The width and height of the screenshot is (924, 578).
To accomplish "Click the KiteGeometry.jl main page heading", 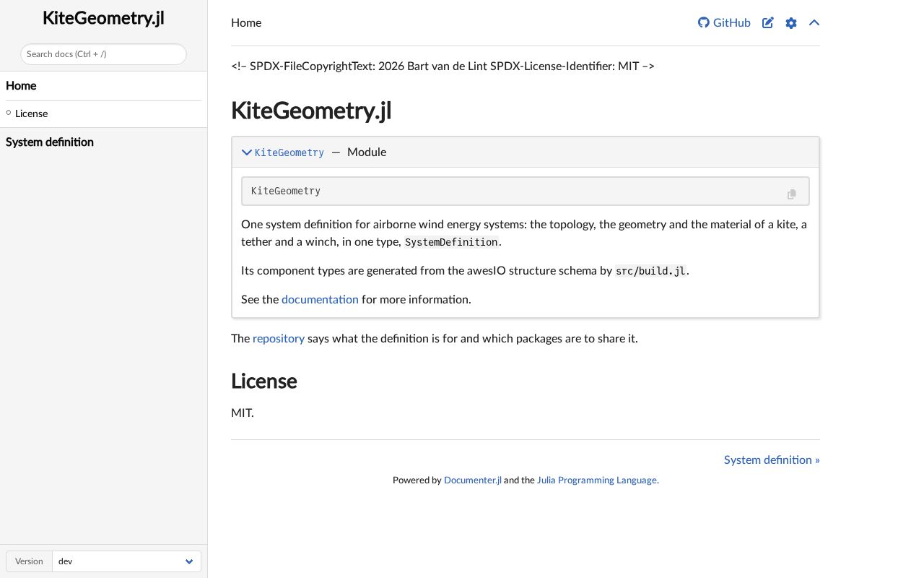I will click(311, 111).
